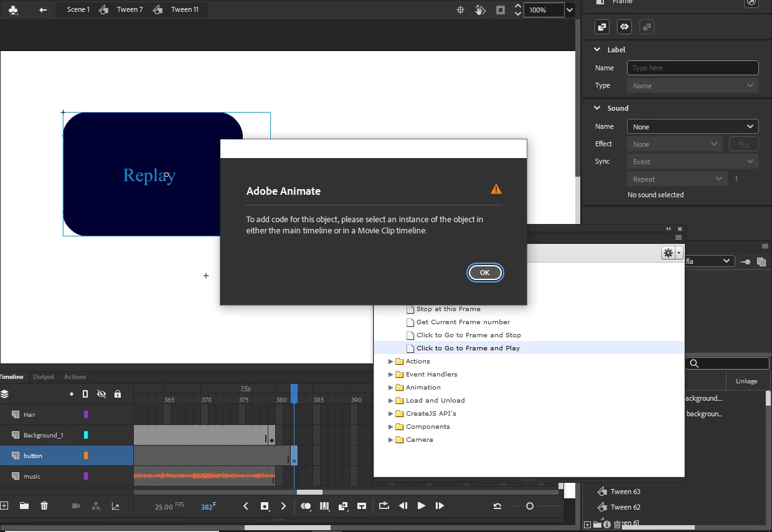Reset timeline zoom to default
772x532 pixels.
pos(497,506)
